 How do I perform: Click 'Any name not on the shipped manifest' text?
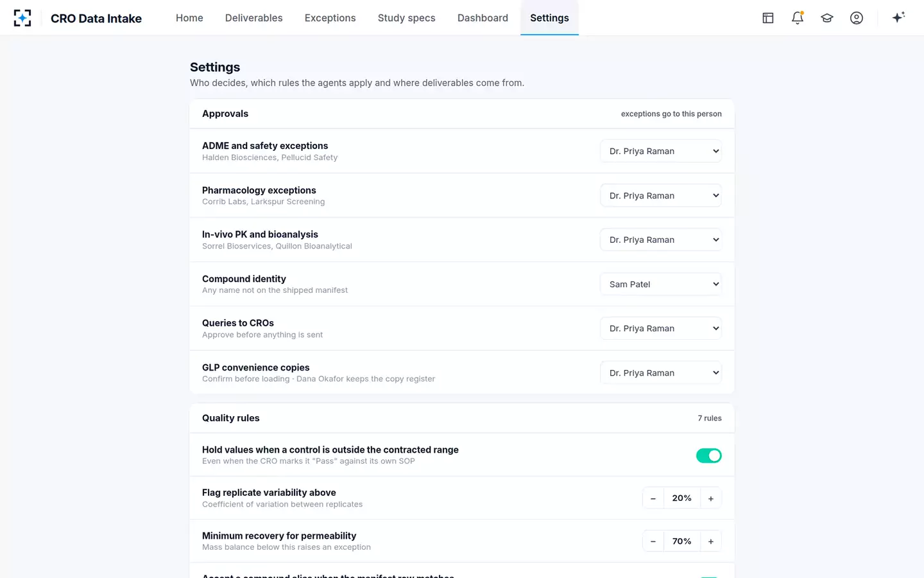pyautogui.click(x=275, y=290)
